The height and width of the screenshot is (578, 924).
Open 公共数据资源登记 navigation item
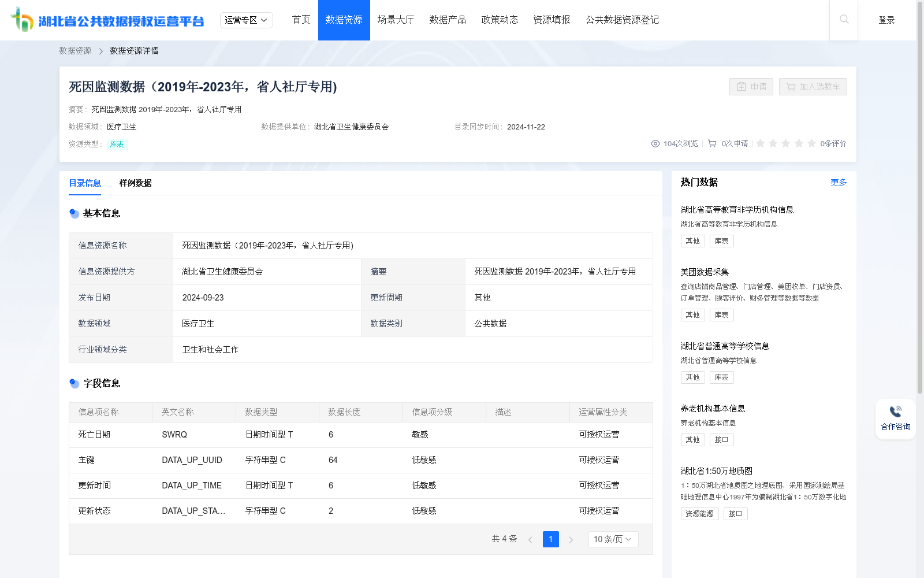pyautogui.click(x=622, y=20)
